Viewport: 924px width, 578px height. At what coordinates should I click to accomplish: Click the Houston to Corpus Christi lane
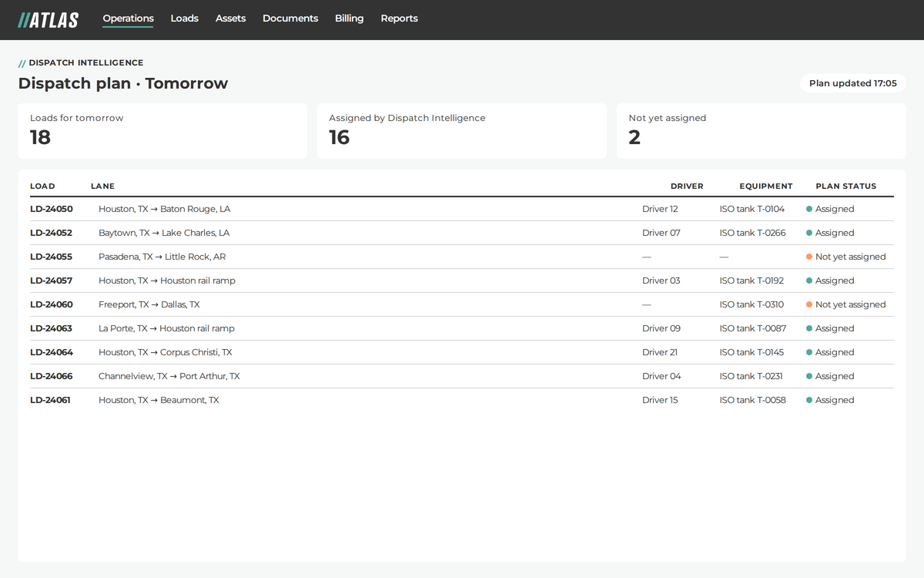[165, 352]
